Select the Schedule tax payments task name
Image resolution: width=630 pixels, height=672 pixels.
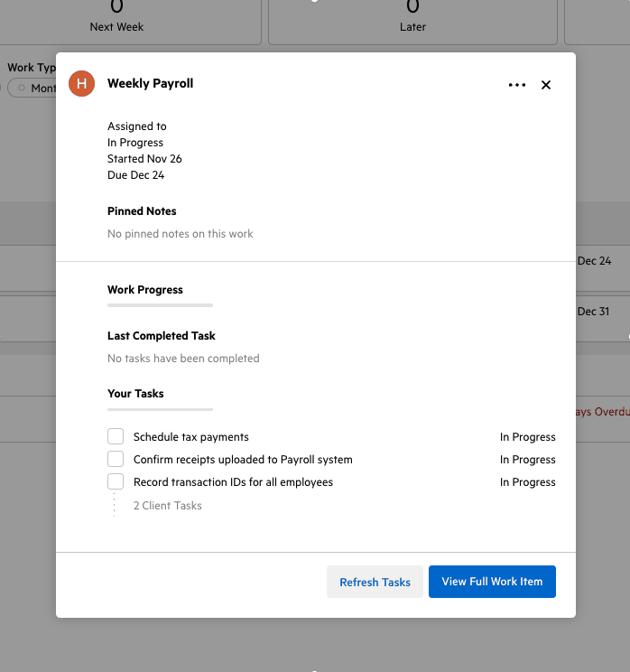(190, 437)
